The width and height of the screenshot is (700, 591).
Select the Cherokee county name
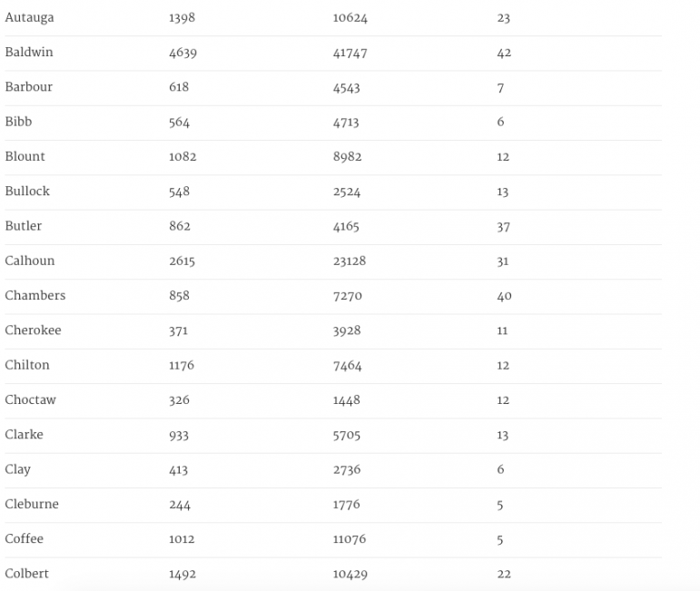pyautogui.click(x=33, y=330)
